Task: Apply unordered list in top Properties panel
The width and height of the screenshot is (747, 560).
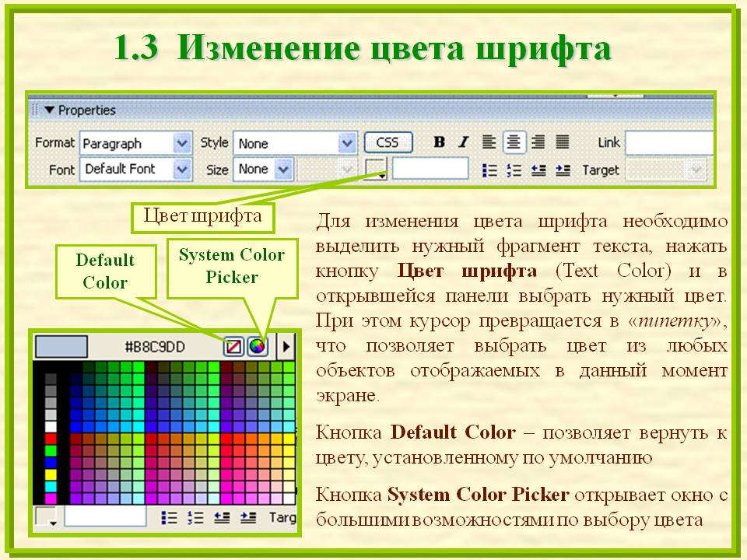Action: tap(489, 170)
